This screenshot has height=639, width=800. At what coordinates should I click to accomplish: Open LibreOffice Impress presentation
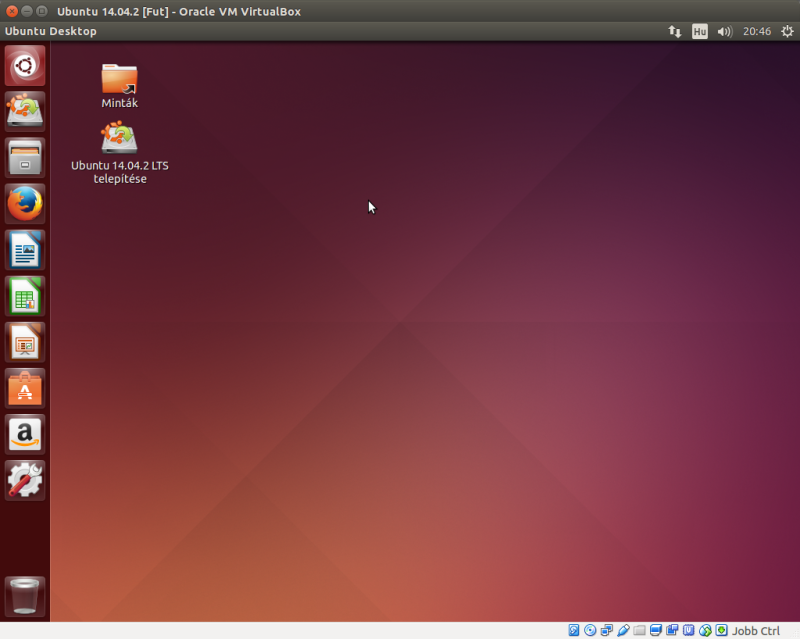pyautogui.click(x=25, y=342)
